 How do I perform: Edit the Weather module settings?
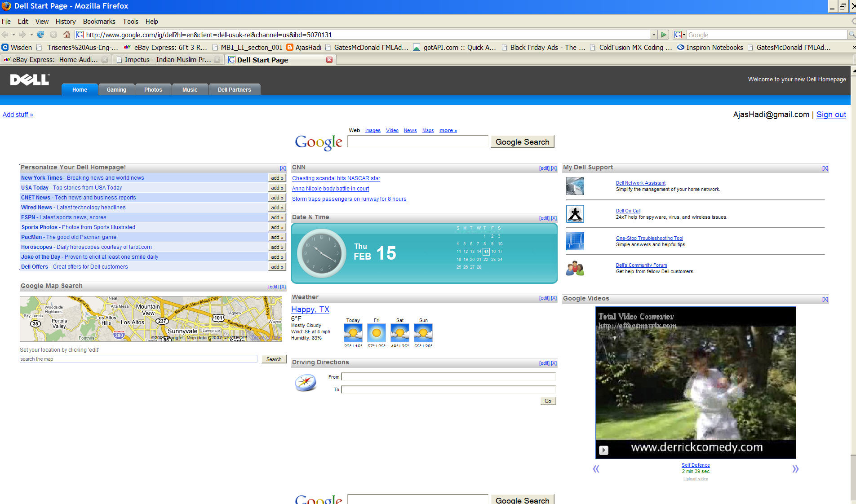pos(544,298)
